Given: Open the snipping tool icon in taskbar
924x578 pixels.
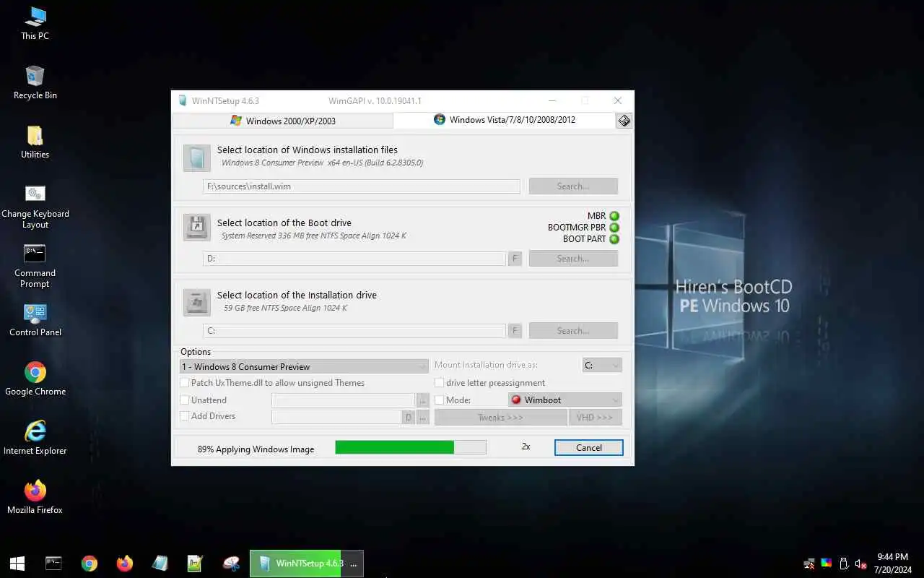Looking at the screenshot, I should (x=231, y=564).
